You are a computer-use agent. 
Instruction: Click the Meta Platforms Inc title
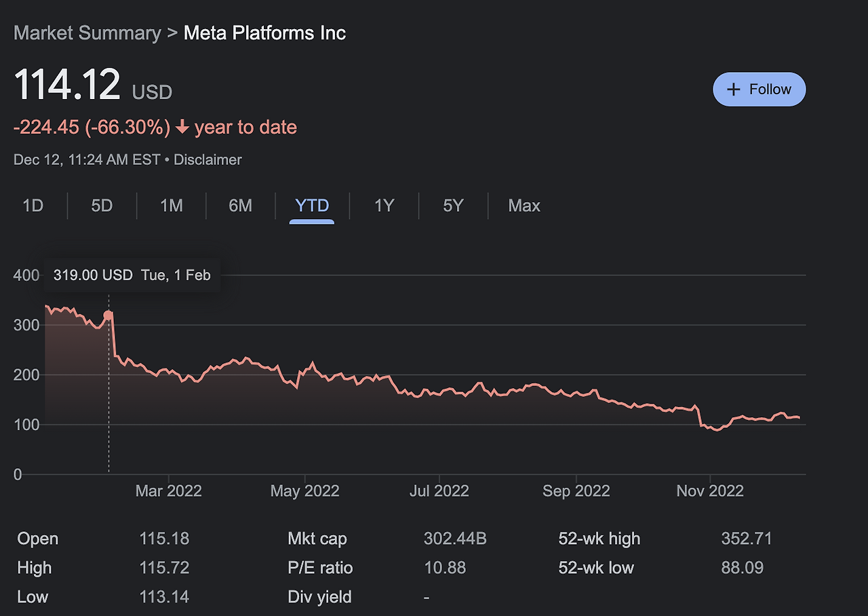[264, 33]
